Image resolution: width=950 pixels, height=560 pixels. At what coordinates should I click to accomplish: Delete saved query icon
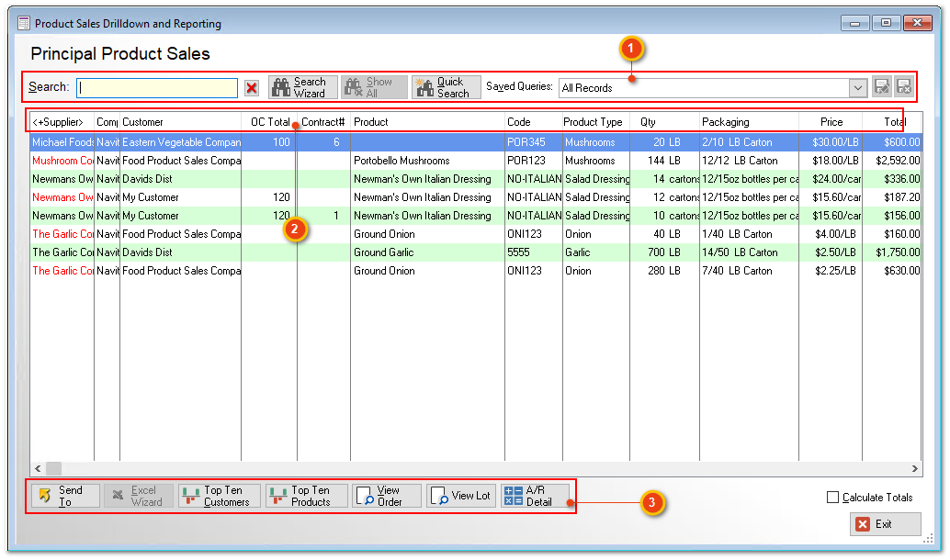904,87
